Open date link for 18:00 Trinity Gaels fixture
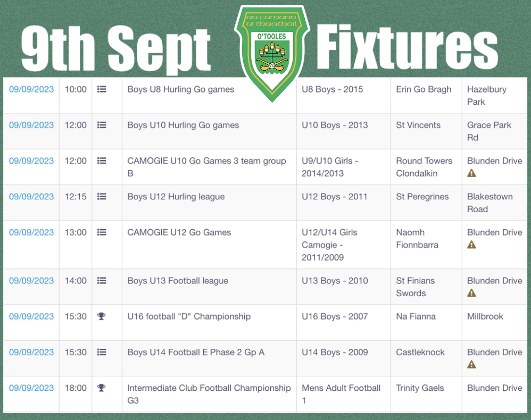 click(31, 388)
